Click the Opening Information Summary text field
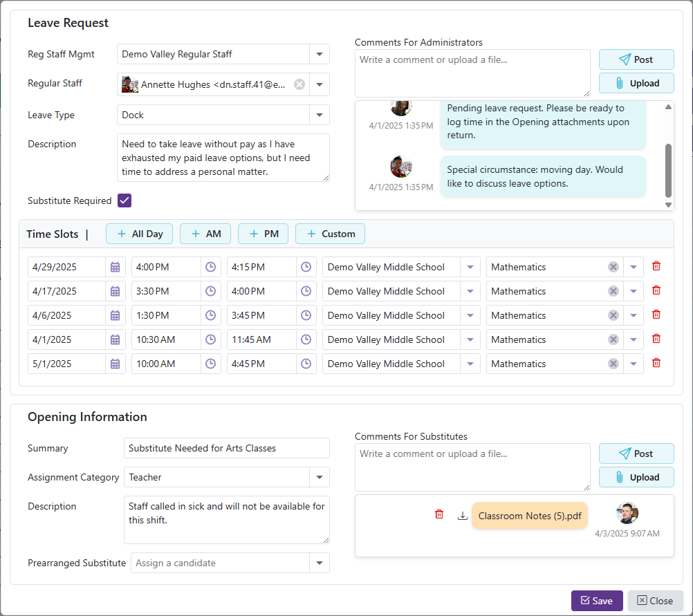This screenshot has height=616, width=693. point(226,448)
